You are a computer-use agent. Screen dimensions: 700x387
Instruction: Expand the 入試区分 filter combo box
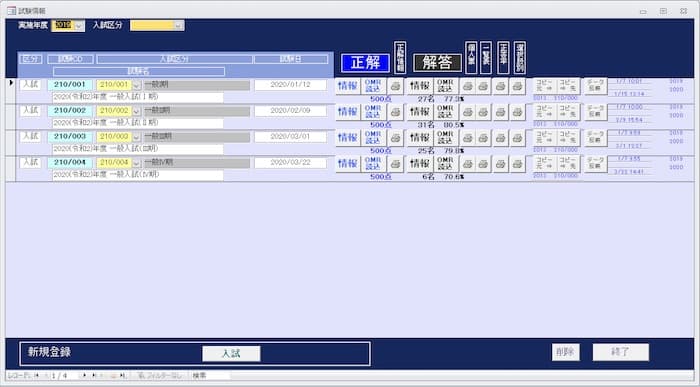click(x=179, y=25)
